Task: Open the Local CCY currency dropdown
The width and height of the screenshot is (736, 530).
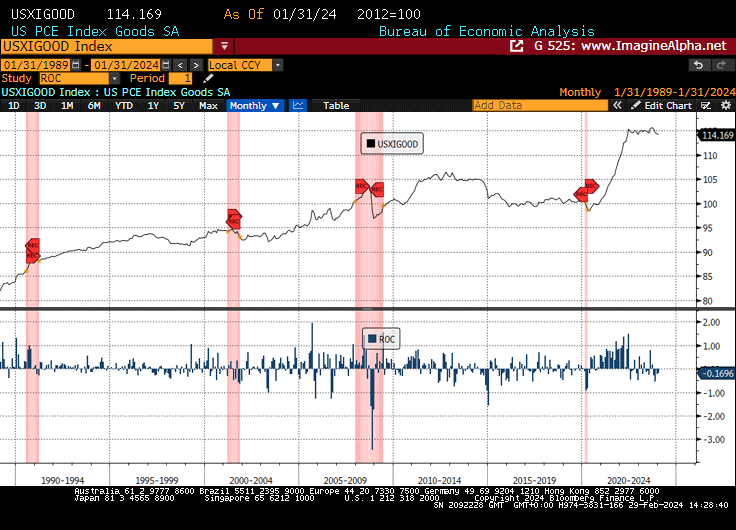Action: [x=277, y=65]
